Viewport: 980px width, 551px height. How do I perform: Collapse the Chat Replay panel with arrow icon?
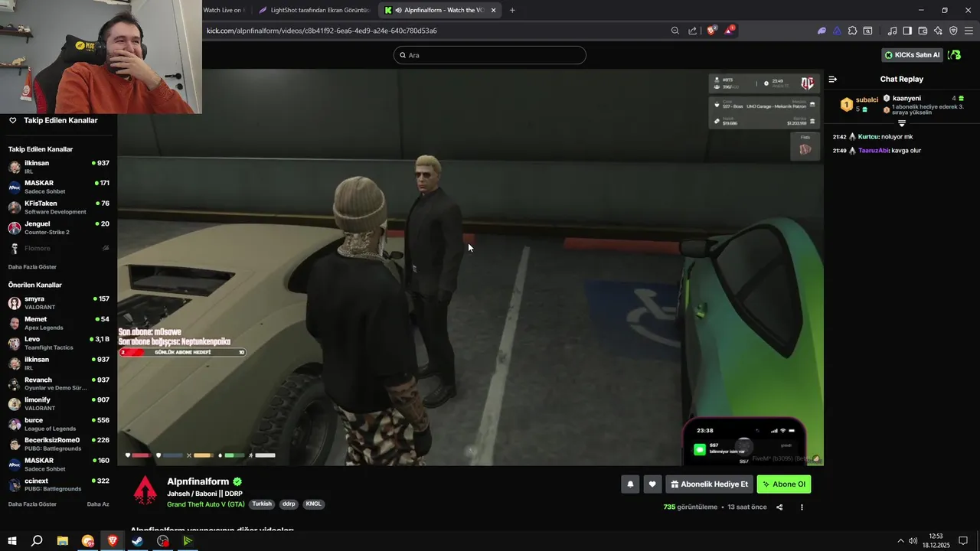(x=833, y=79)
